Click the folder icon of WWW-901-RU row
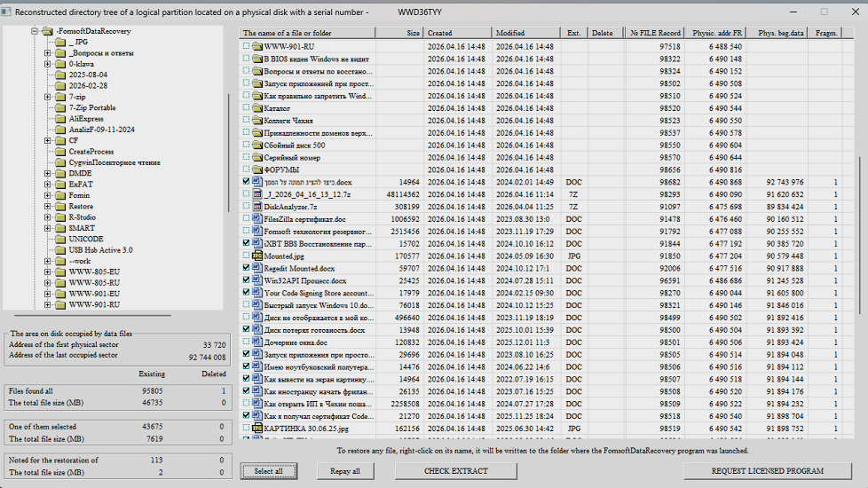Image resolution: width=868 pixels, height=488 pixels. click(x=257, y=46)
